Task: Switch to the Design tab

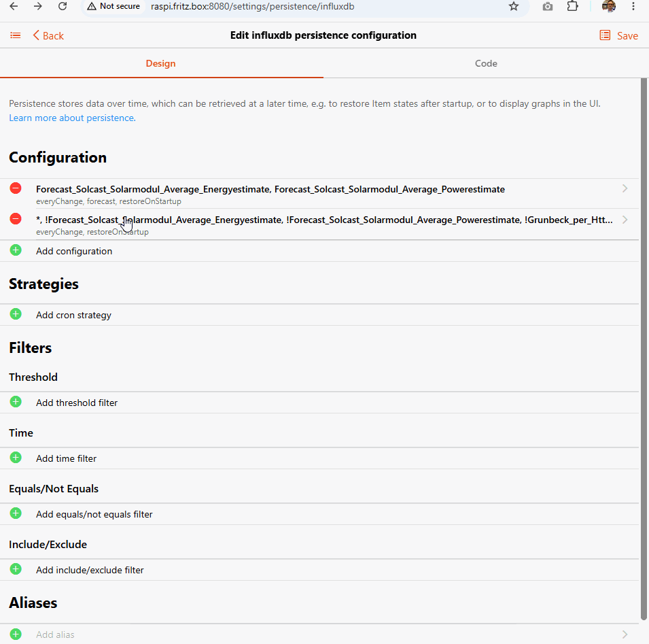Action: (x=160, y=63)
